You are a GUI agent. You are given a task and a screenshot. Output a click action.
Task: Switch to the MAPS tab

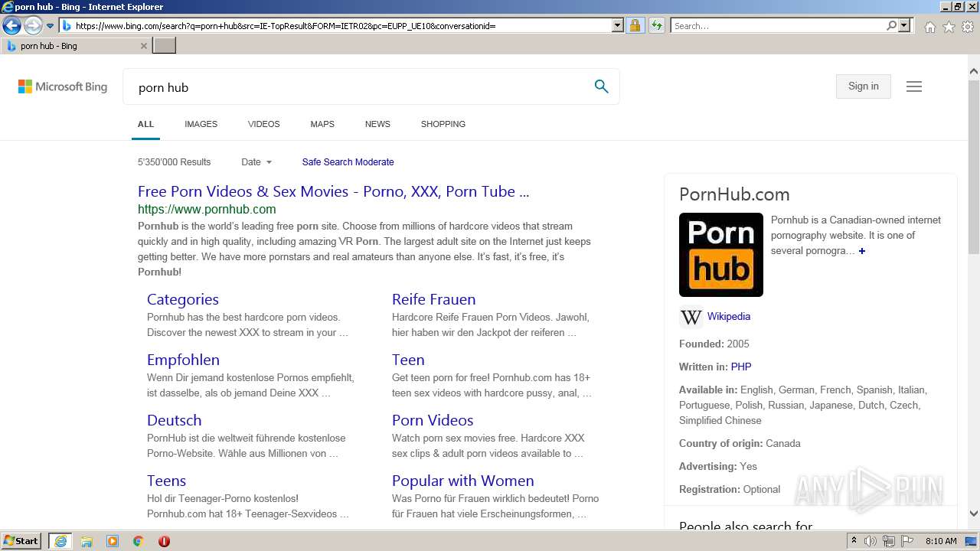(322, 124)
